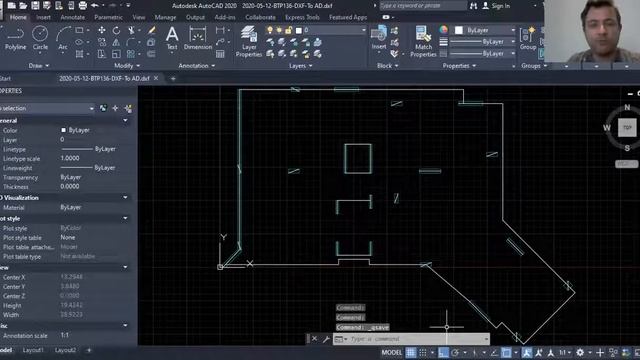Click the Group tool icon
640x360 pixels.
[528, 38]
